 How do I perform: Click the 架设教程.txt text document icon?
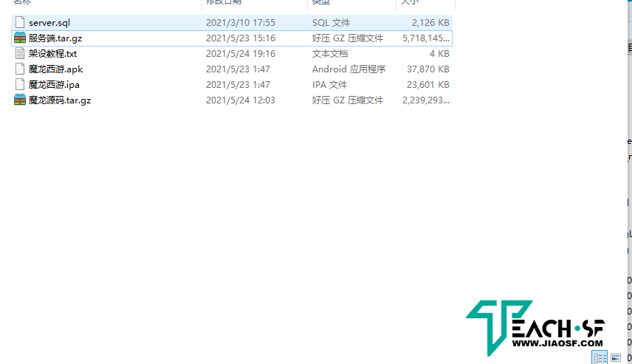tap(20, 54)
